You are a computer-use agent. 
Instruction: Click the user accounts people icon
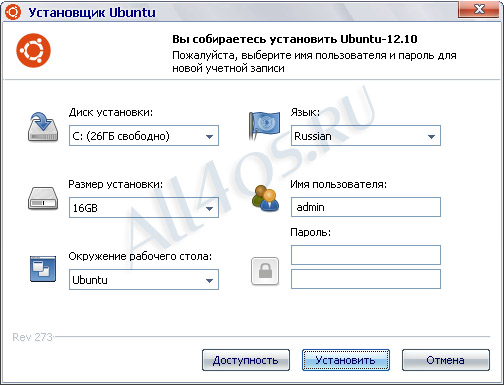pyautogui.click(x=265, y=198)
